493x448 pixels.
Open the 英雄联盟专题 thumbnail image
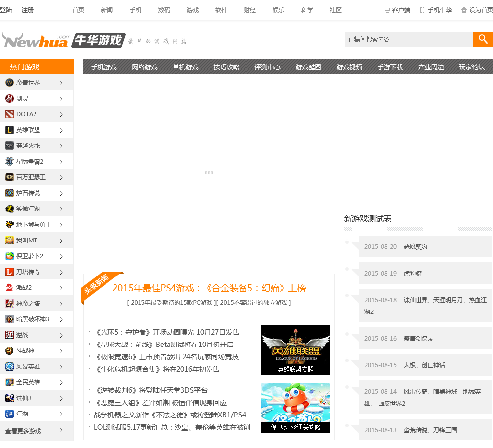[x=295, y=350]
